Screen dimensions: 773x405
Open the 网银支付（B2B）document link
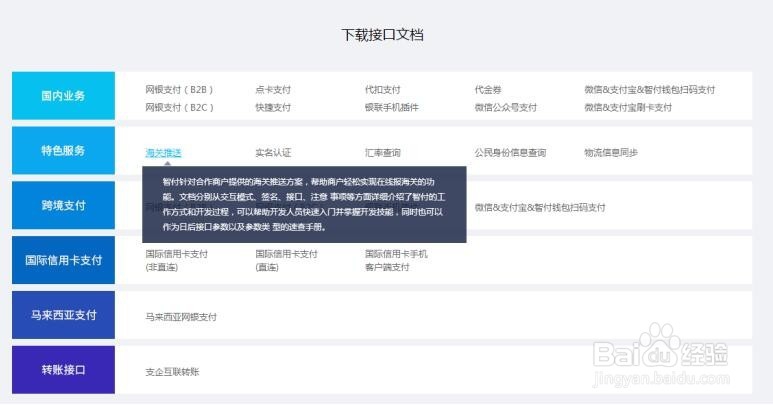(x=179, y=90)
